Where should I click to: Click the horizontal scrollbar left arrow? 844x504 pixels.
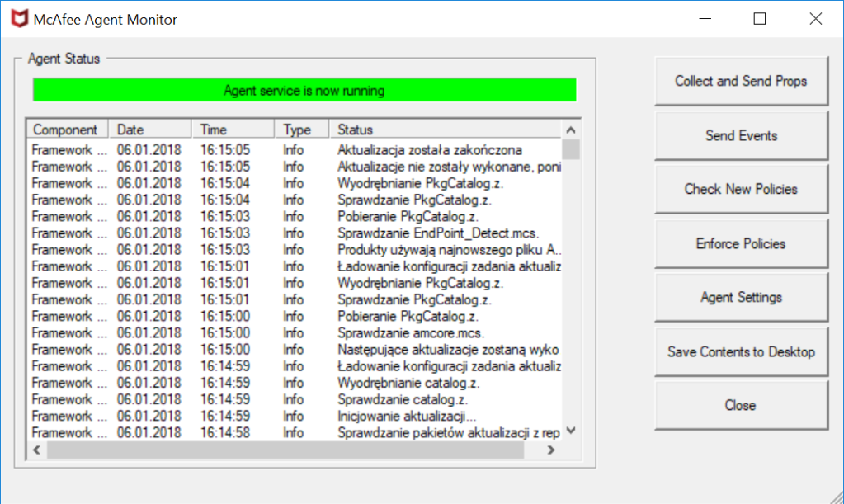pyautogui.click(x=36, y=450)
